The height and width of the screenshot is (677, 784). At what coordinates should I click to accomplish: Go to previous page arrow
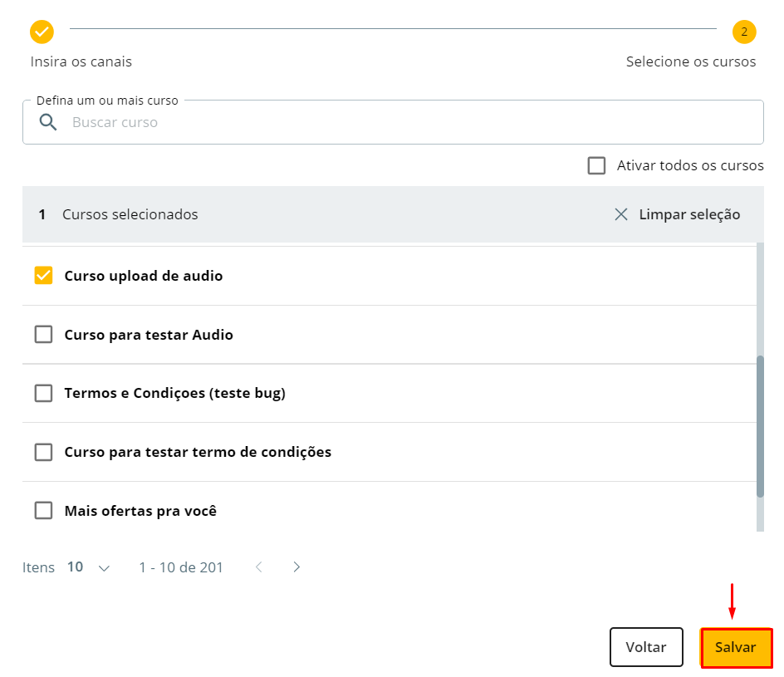259,567
